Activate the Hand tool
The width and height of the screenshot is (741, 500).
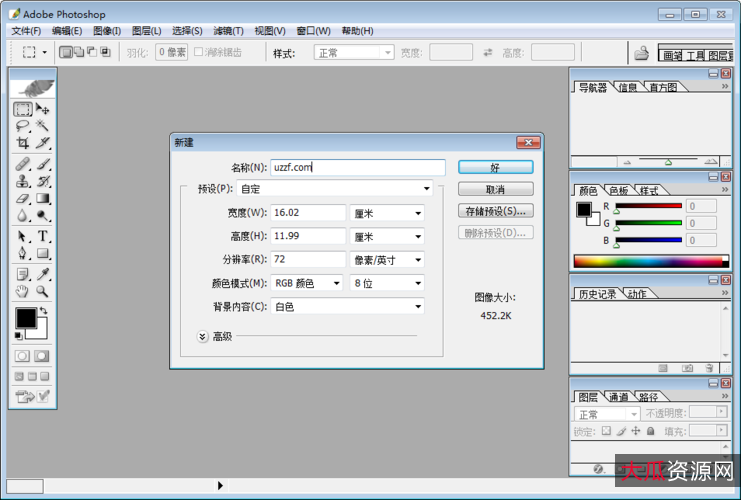click(x=23, y=291)
